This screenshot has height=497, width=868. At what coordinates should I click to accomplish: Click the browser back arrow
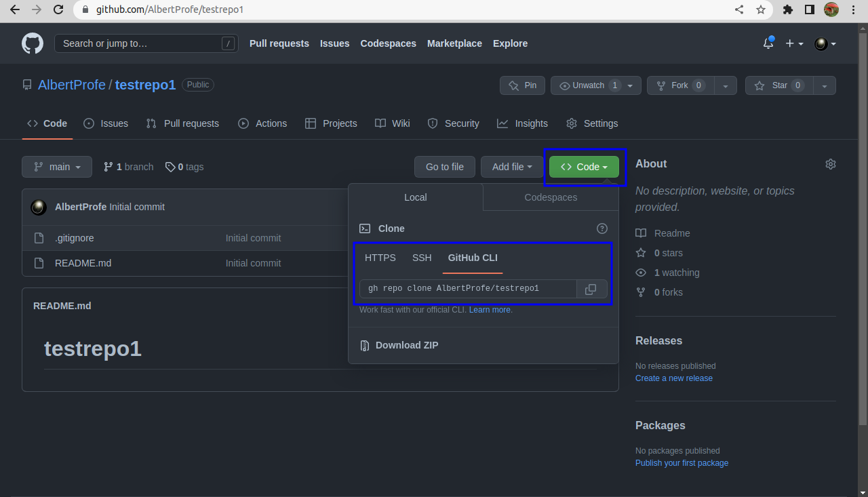pos(15,9)
